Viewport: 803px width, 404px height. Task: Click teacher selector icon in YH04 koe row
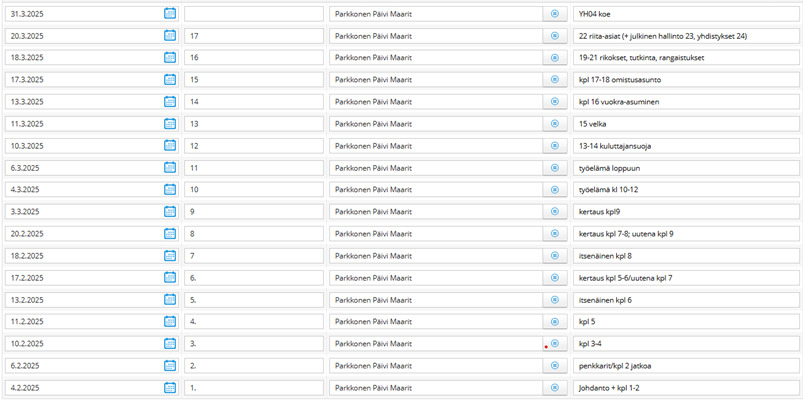pyautogui.click(x=555, y=14)
